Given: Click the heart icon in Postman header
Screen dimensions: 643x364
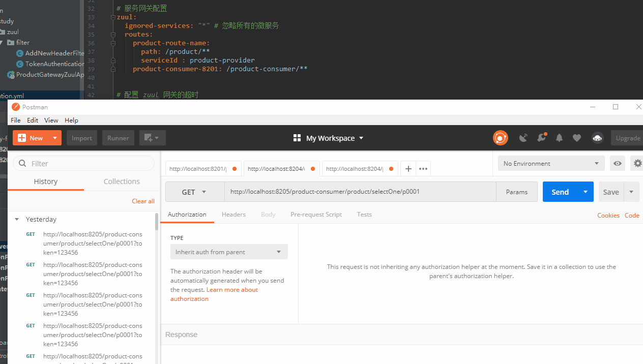Looking at the screenshot, I should tap(577, 138).
